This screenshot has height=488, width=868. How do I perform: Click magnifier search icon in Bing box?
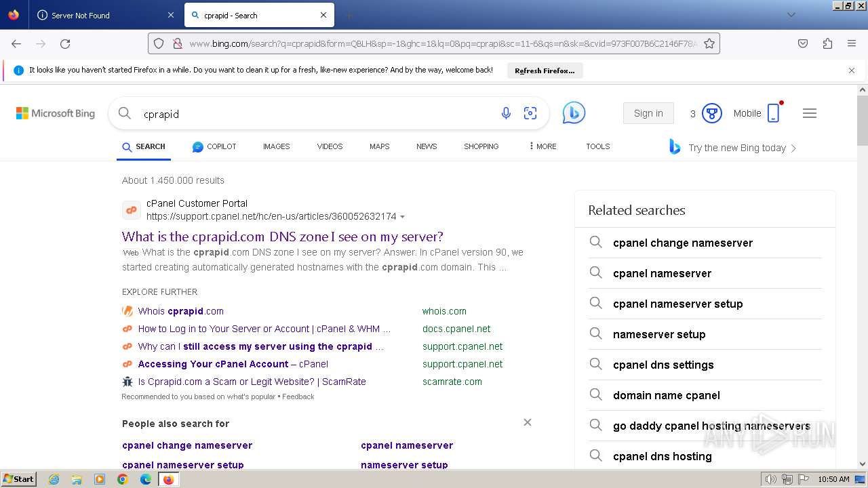click(125, 113)
